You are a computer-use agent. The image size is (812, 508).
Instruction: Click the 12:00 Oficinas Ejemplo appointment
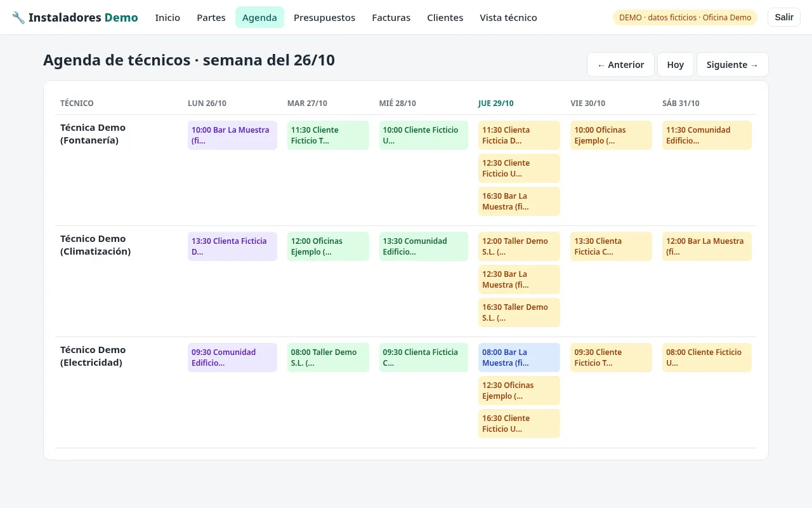[x=328, y=246]
